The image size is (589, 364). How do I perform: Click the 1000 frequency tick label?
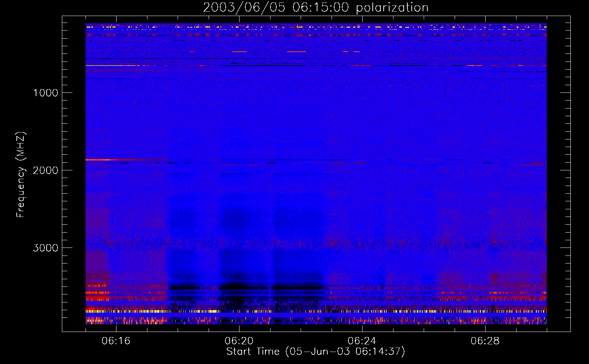pos(46,93)
